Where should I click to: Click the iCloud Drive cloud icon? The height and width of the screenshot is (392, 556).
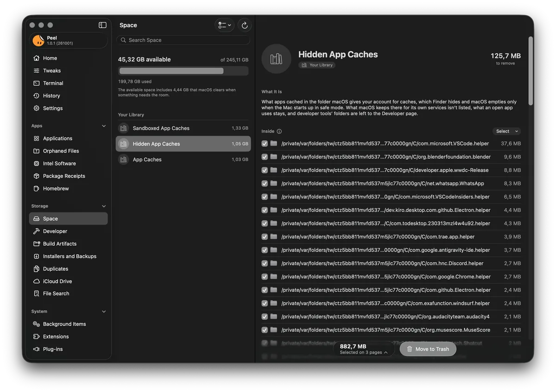click(x=37, y=281)
